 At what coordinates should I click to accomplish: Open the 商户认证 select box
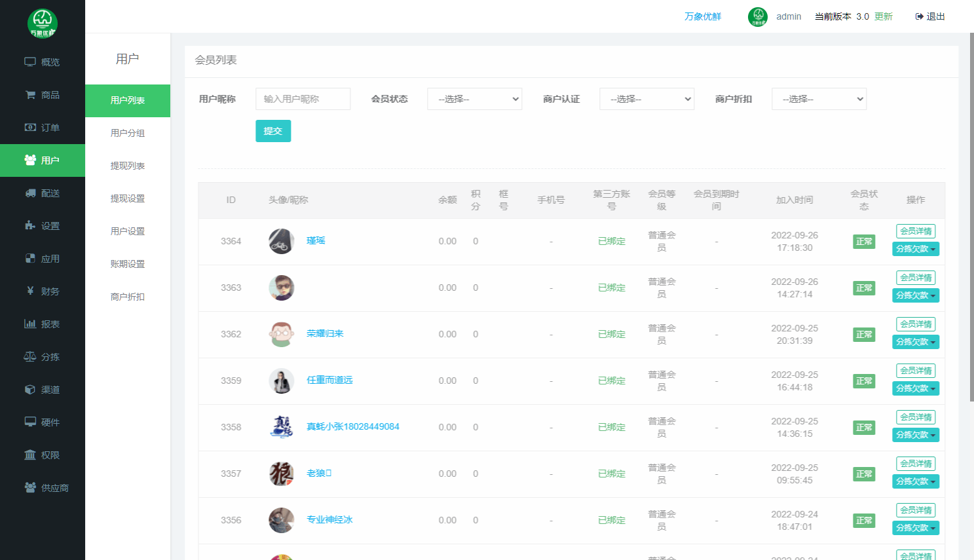[646, 99]
